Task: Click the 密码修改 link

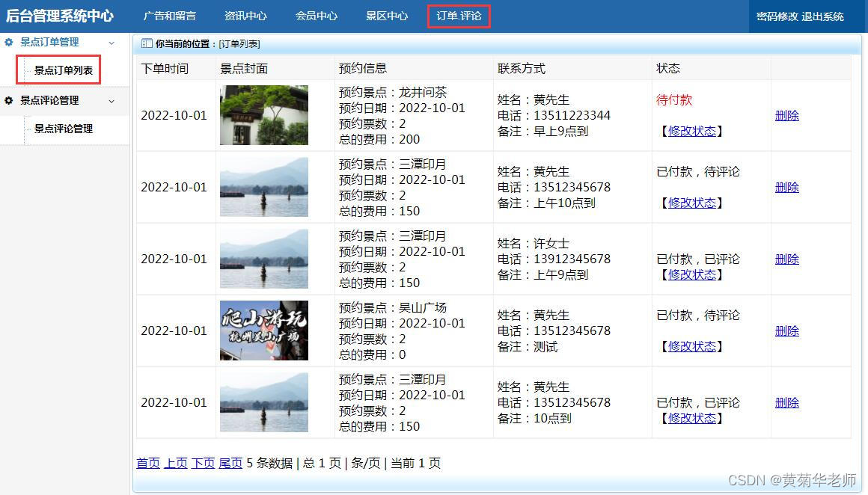Action: tap(777, 16)
